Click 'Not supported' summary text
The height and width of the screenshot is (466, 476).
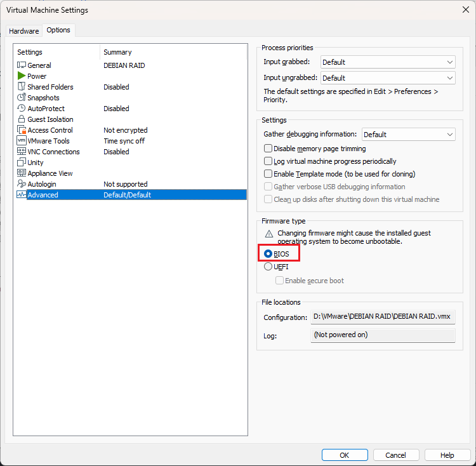click(x=126, y=184)
